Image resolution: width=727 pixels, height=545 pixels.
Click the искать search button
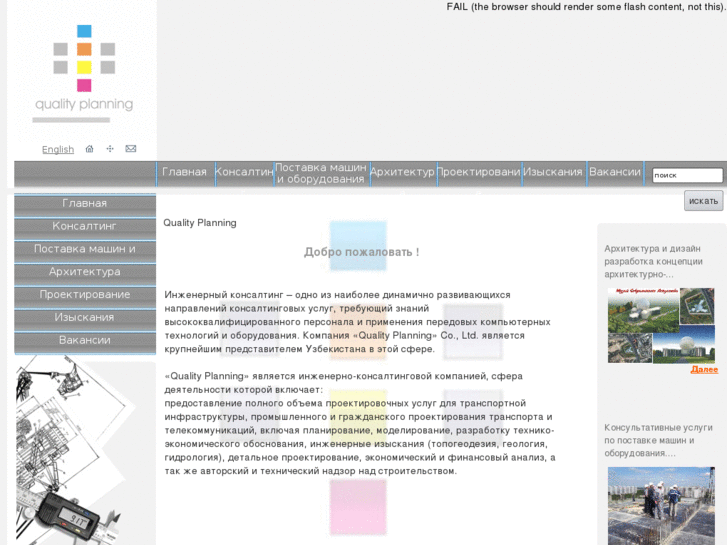point(703,201)
